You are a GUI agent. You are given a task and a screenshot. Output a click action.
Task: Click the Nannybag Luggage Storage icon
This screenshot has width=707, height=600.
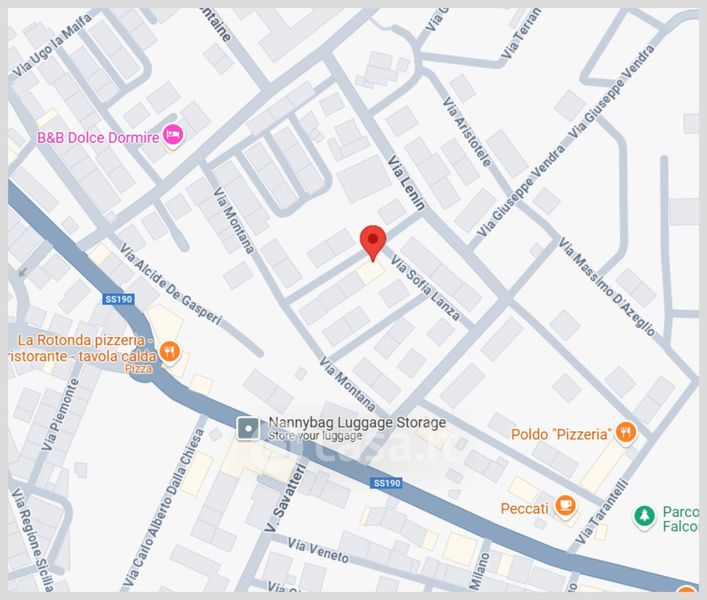pos(248,428)
